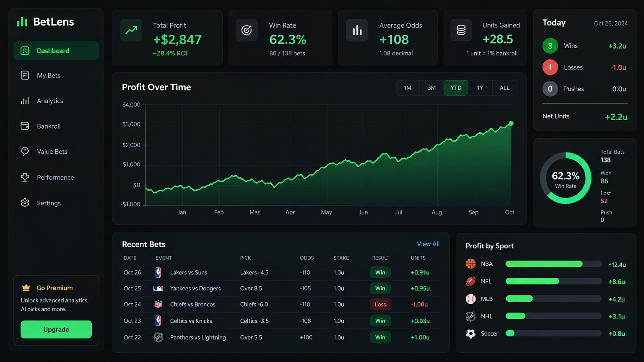This screenshot has width=644, height=362.
Task: Open the My Bets sidebar icon
Action: click(x=25, y=75)
